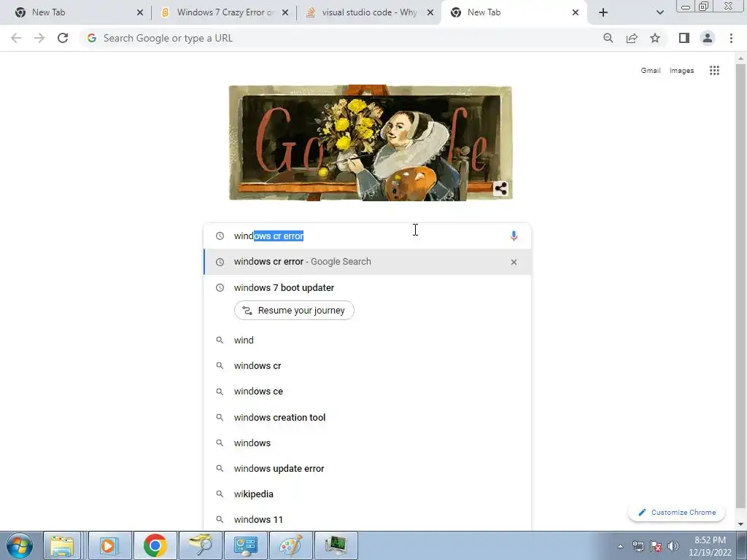Image resolution: width=747 pixels, height=560 pixels.
Task: Click the Google Doodle painting image
Action: coord(371,143)
